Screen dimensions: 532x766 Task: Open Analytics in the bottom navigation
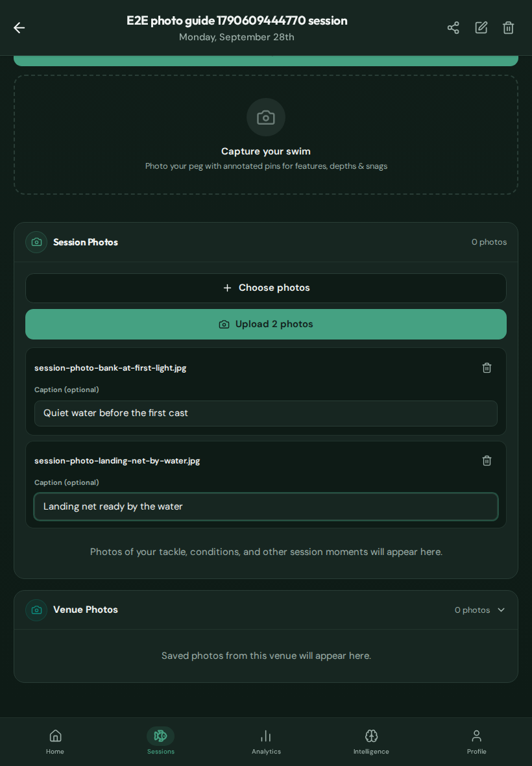click(x=266, y=741)
